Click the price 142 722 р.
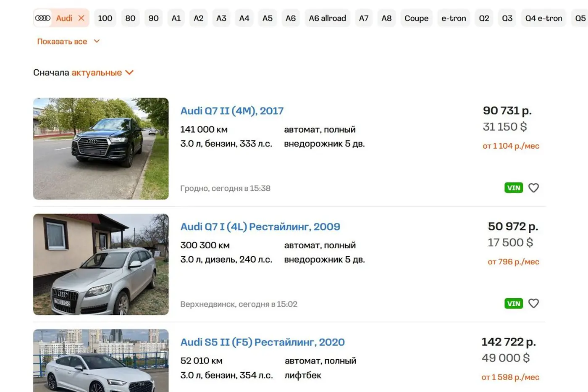This screenshot has height=392, width=588. (509, 342)
